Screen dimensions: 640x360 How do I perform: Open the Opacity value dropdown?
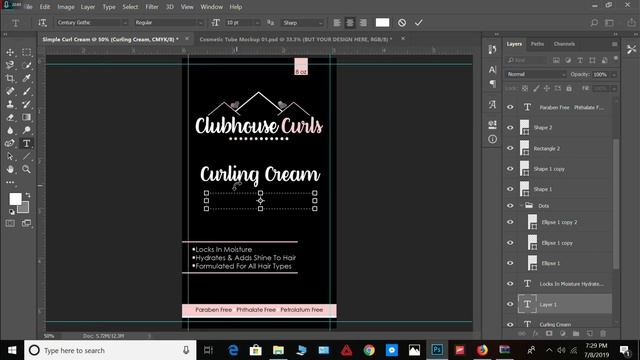coord(613,74)
